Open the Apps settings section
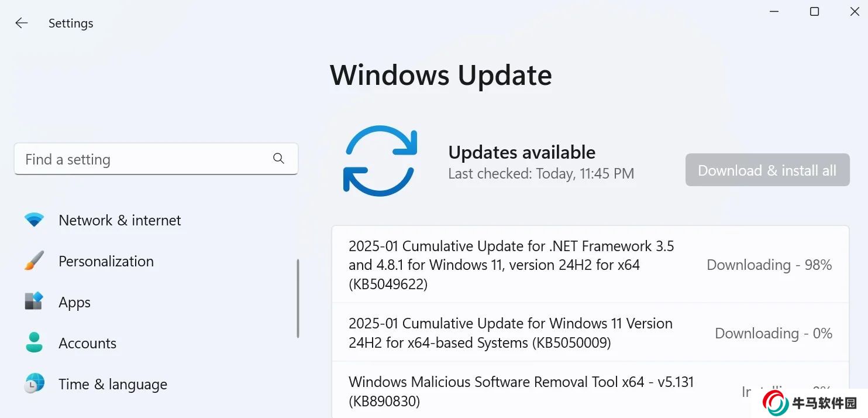 [75, 302]
